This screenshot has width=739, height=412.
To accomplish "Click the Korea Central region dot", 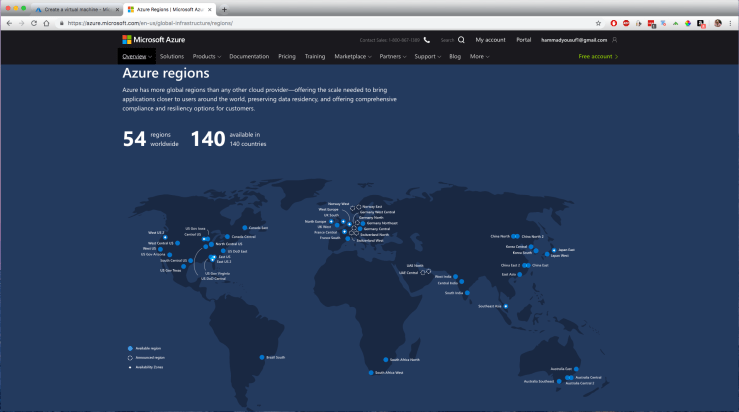I will pyautogui.click(x=531, y=247).
